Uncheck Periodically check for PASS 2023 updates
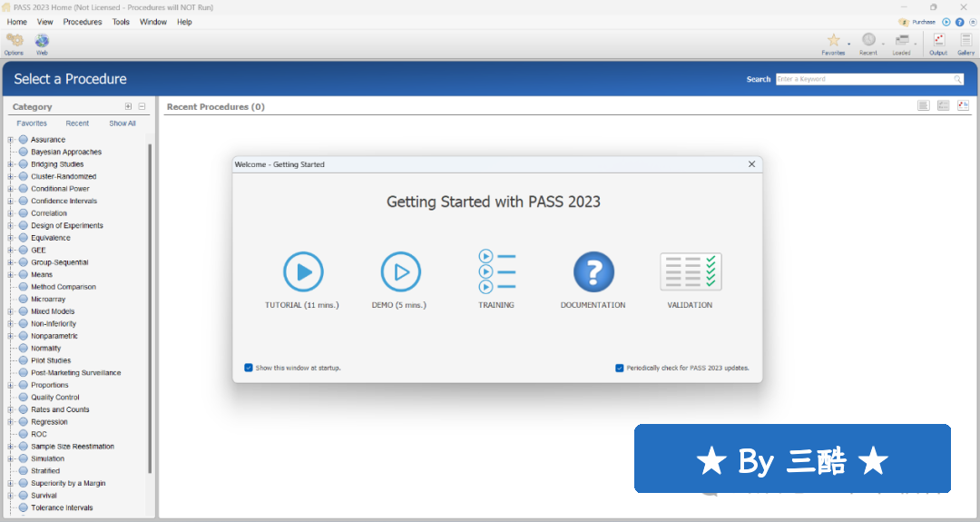Image resolution: width=980 pixels, height=522 pixels. (620, 369)
